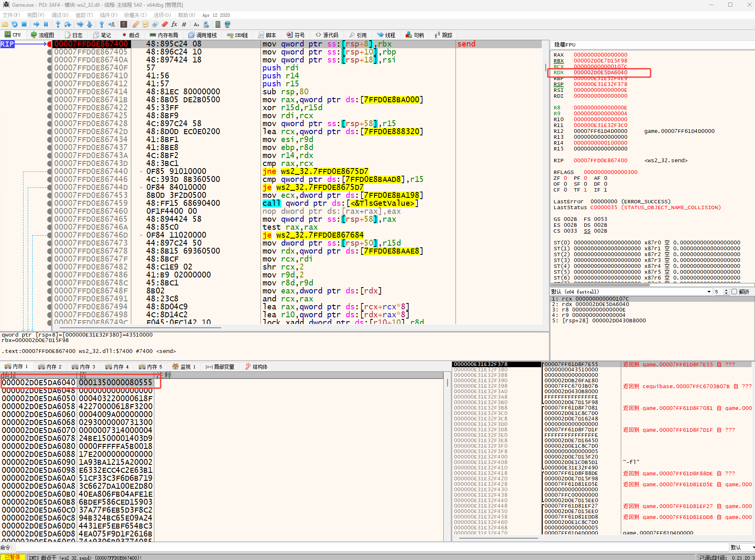Toggle breakpoint dot at address 00007FFD0E867414
The image size is (755, 560).
[x=49, y=92]
